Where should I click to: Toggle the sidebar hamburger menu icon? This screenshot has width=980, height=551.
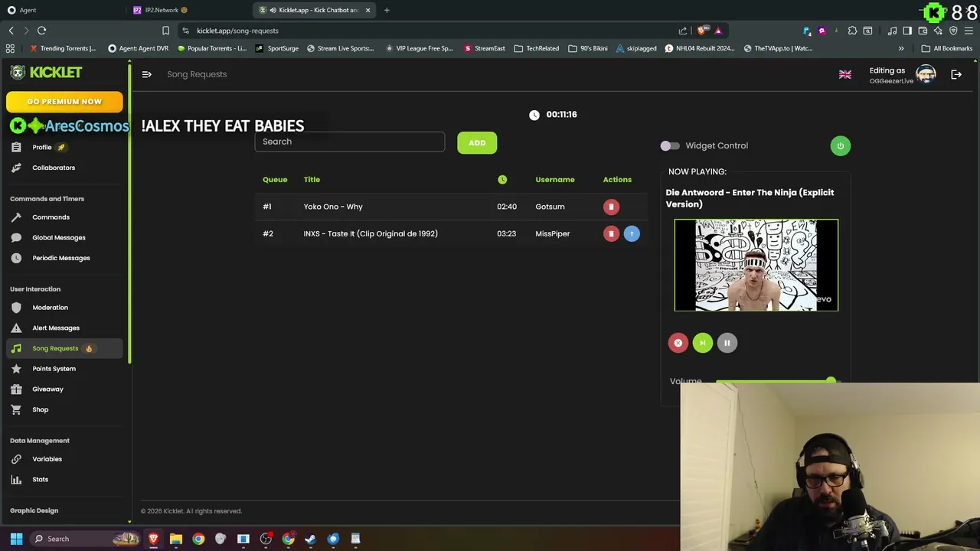[146, 74]
